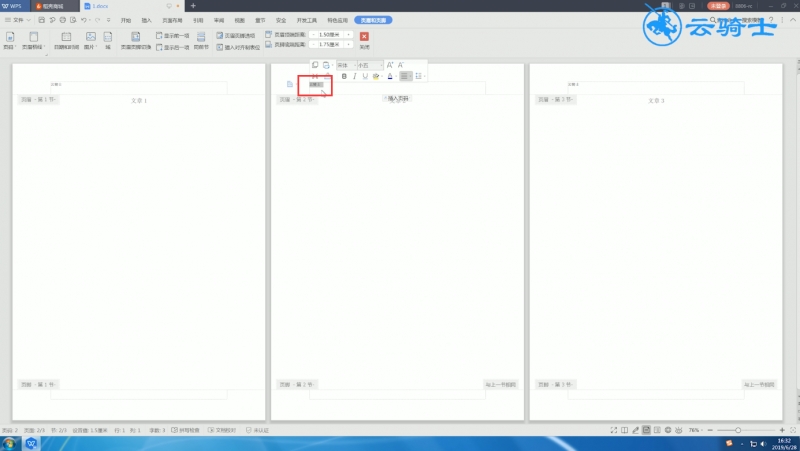800x451 pixels.
Task: Click the footer bottom distance value field
Action: [x=329, y=44]
